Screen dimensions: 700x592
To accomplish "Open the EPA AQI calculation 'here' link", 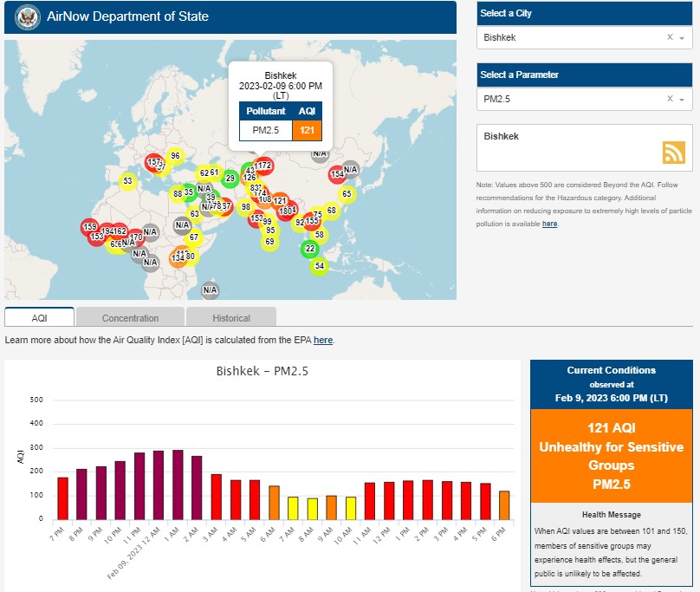I will (x=322, y=340).
